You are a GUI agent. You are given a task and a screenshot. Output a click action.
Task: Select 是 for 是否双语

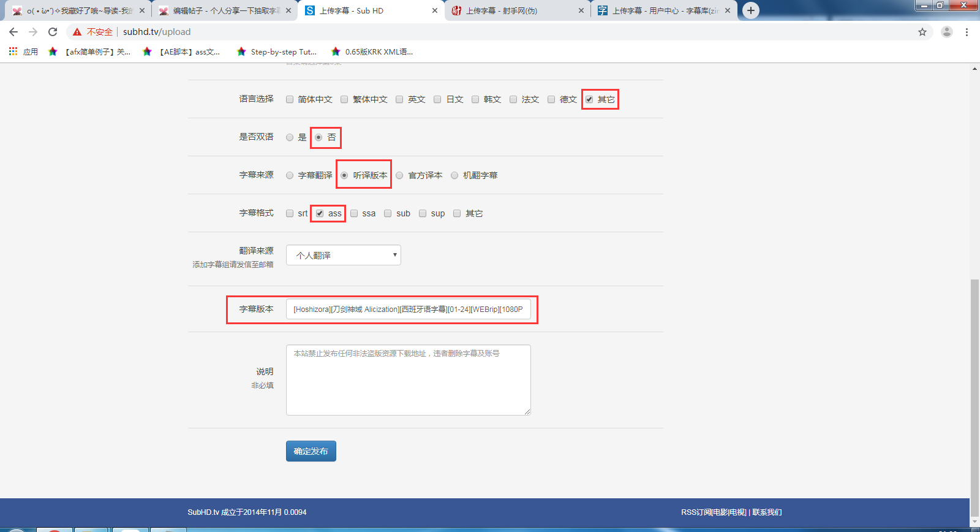[x=290, y=137]
